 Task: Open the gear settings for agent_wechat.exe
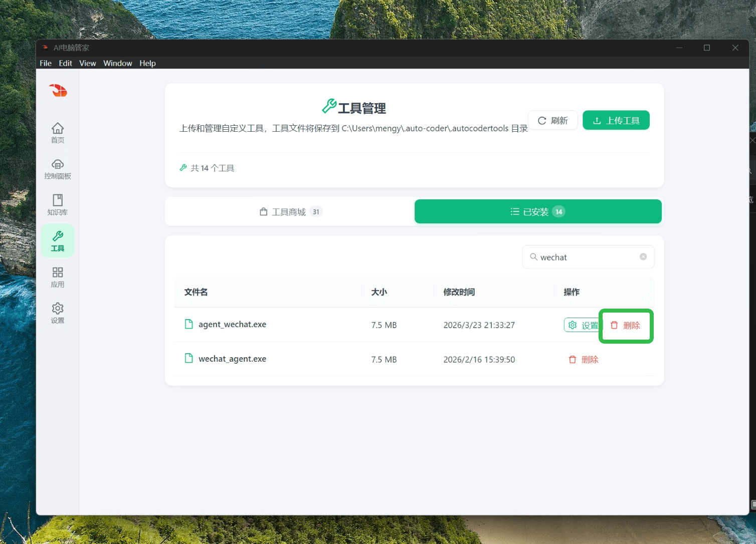573,325
